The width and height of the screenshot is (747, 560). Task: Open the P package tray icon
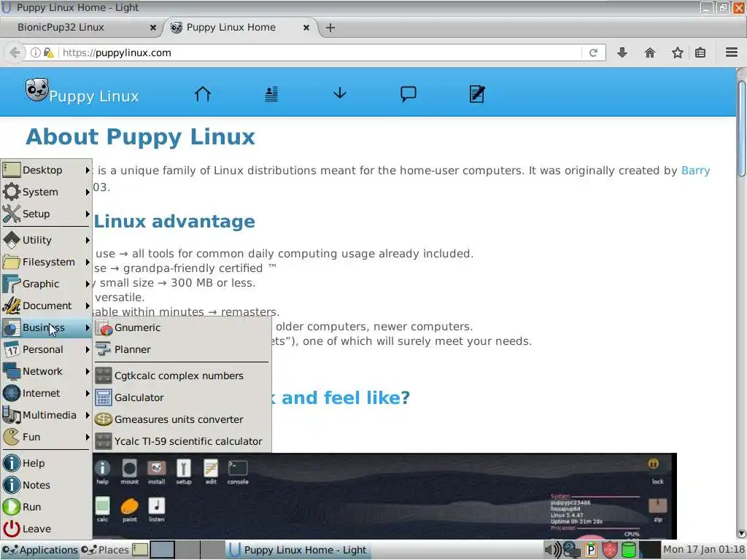tap(591, 550)
